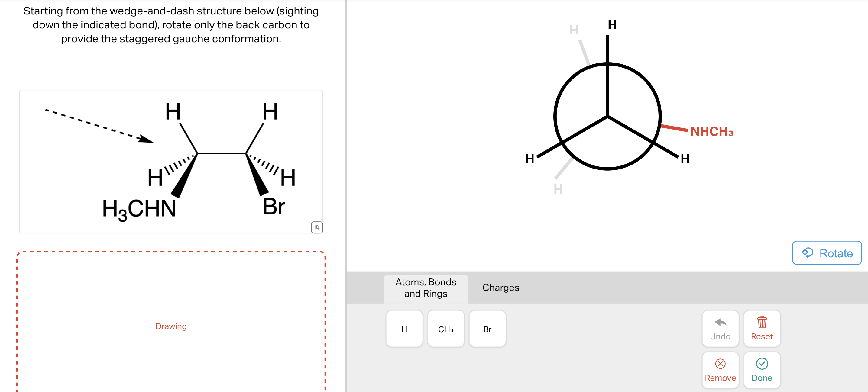Click the Undo arrow icon
Viewport: 868px width, 392px height.
coord(720,322)
